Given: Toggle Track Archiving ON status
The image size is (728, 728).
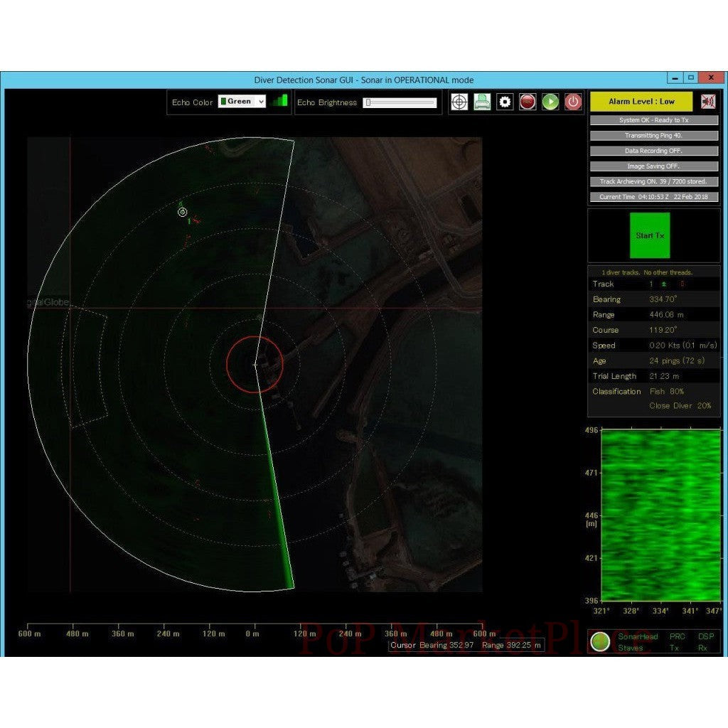Looking at the screenshot, I should point(654,181).
